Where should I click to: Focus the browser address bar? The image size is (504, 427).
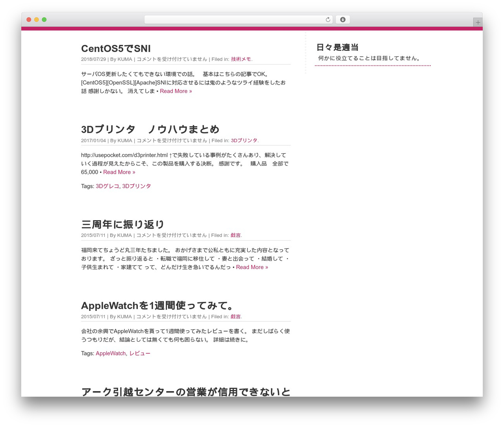238,20
